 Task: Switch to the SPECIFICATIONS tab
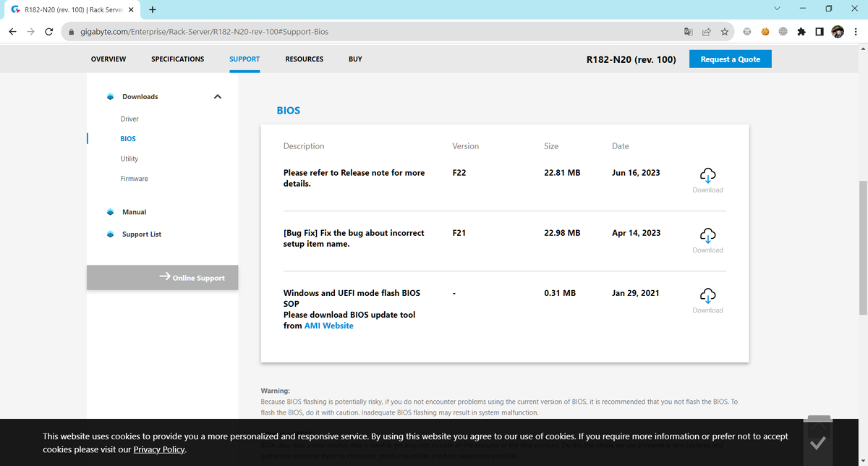178,59
